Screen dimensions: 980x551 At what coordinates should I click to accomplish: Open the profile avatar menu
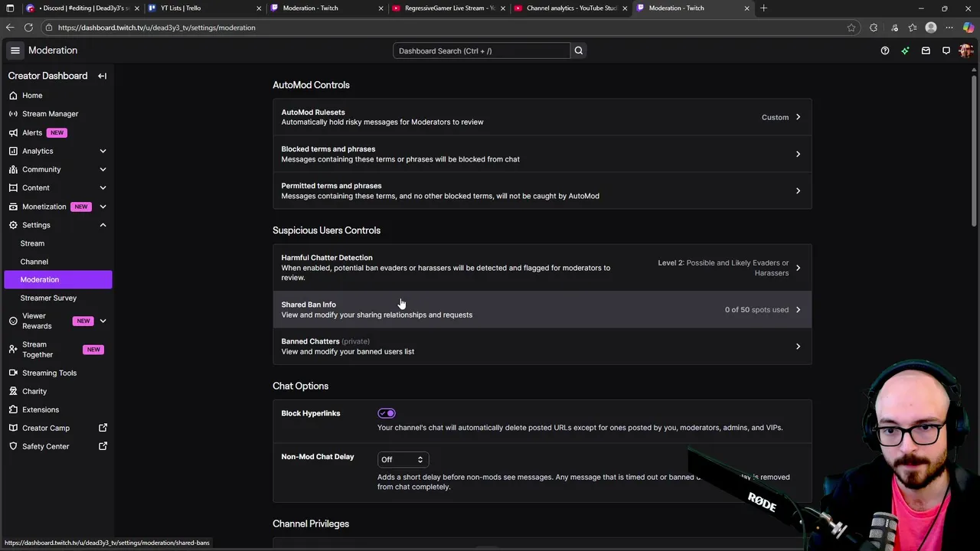tap(965, 51)
